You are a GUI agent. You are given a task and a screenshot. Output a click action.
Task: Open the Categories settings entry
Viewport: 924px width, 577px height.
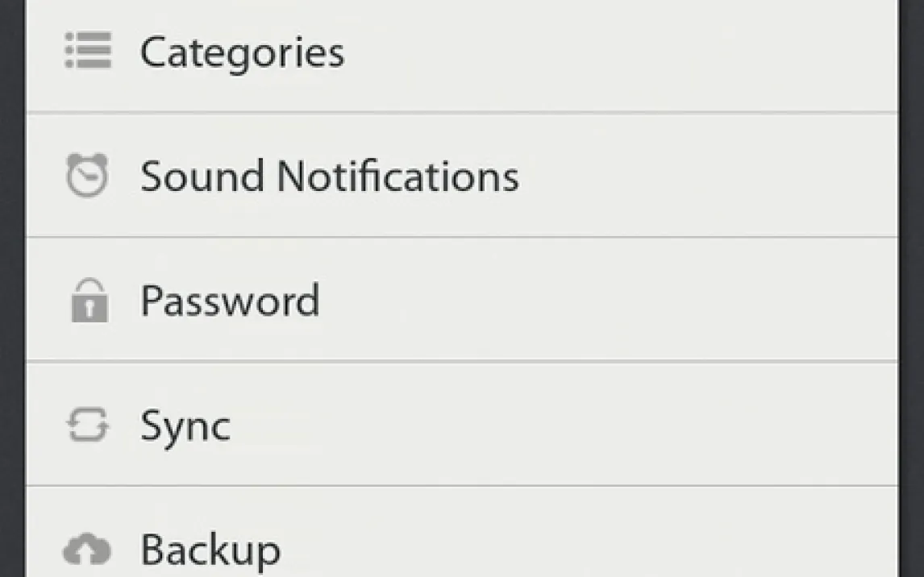pos(242,53)
